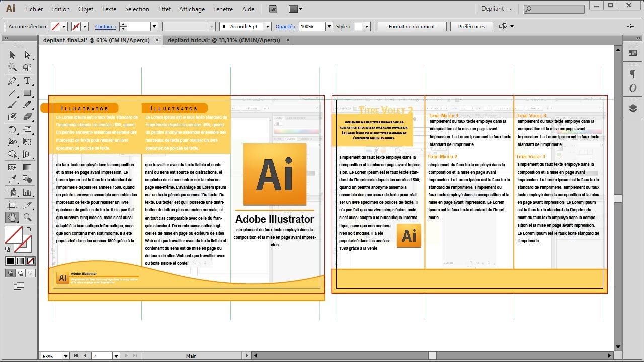Reset to default fill and stroke
Image resolution: width=644 pixels, height=362 pixels.
(x=8, y=249)
